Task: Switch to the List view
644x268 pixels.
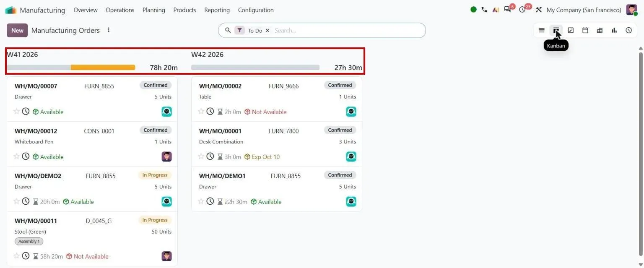Action: coord(542,30)
